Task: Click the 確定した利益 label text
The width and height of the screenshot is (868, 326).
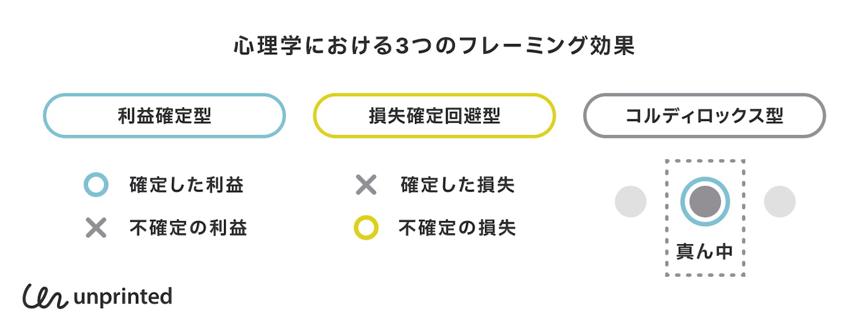Action: pyautogui.click(x=187, y=185)
